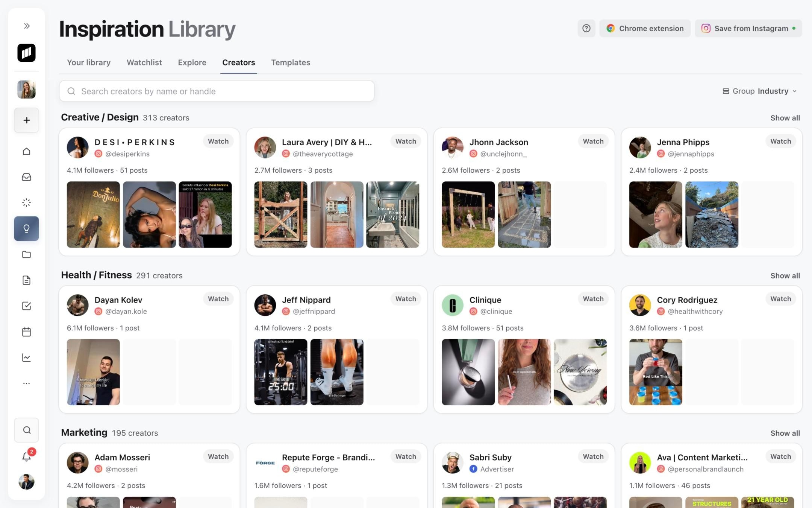Expand the sidebar with double chevron
This screenshot has height=508, width=812.
tap(26, 26)
